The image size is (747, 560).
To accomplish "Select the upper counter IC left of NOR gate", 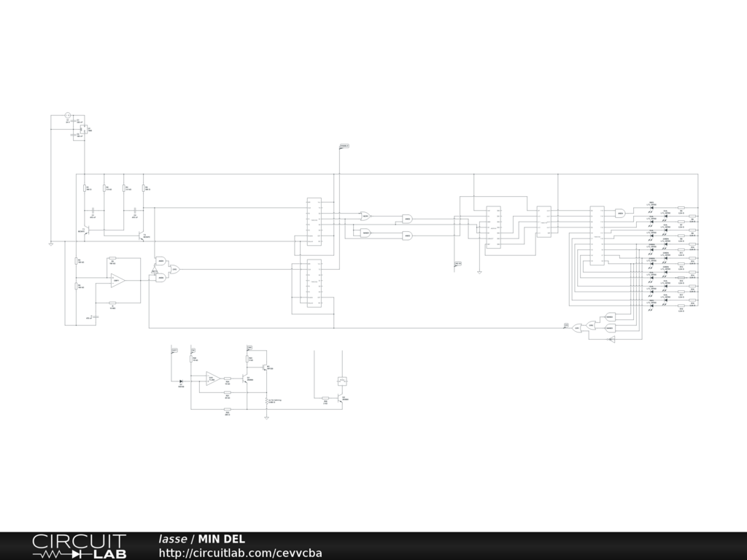I will point(314,221).
